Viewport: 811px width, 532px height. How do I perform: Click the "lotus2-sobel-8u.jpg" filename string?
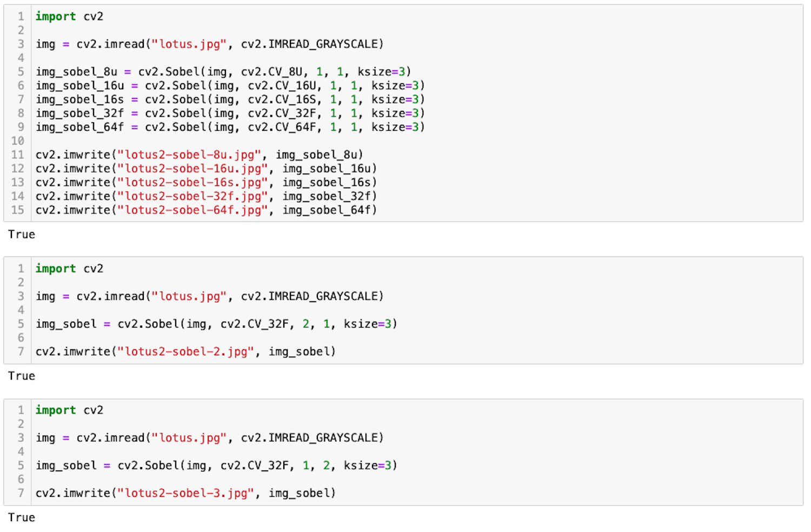click(x=189, y=155)
